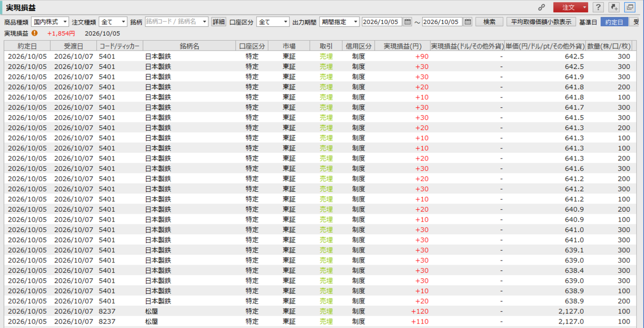644x328 pixels.
Task: Click the chain link icon in title bar
Action: click(541, 8)
